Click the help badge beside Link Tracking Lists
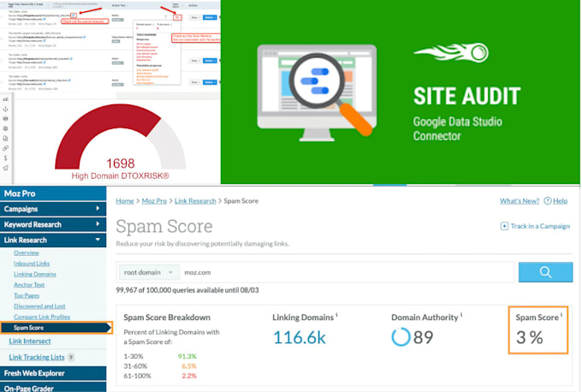Viewport: 582px width, 392px height. pyautogui.click(x=71, y=357)
